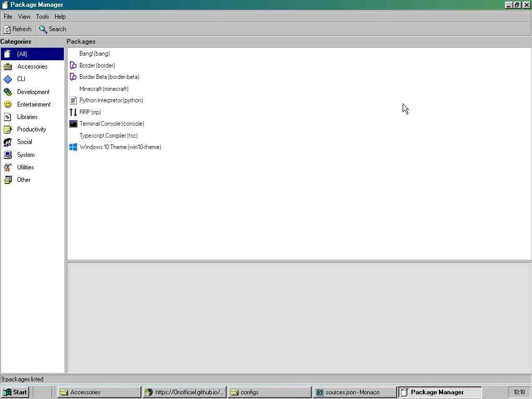Choose the Libraries category label
The image size is (532, 399).
point(27,117)
